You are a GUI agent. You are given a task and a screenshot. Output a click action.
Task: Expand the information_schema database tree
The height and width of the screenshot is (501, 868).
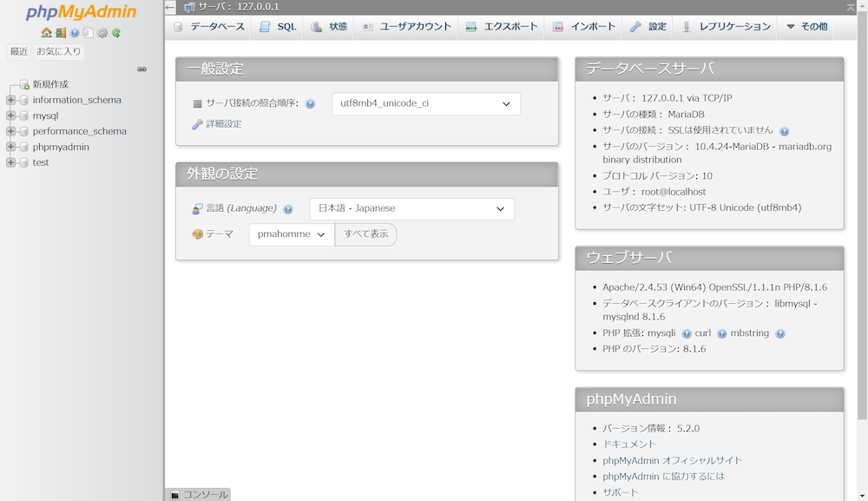tap(10, 100)
